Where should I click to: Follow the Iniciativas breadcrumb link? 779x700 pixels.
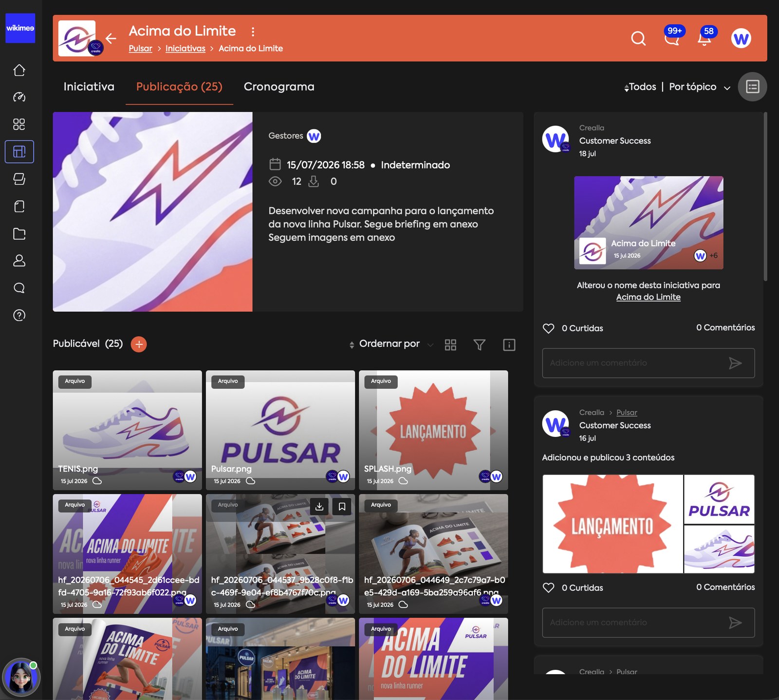tap(185, 48)
